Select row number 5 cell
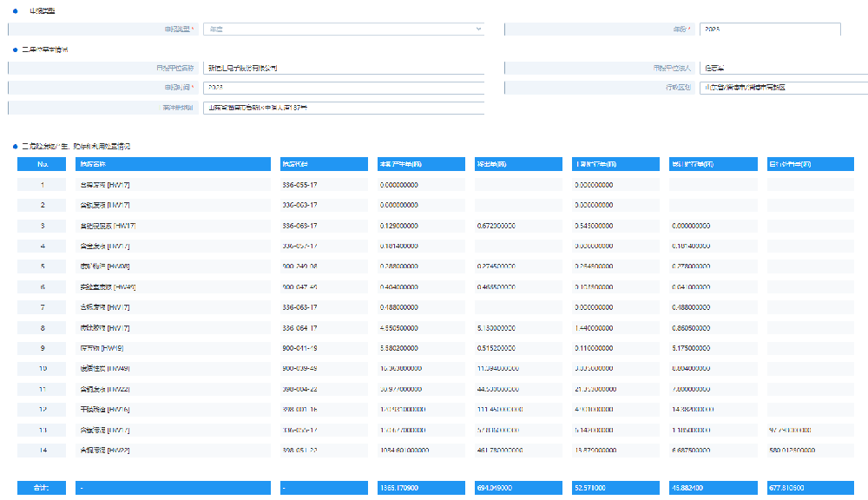 tap(42, 266)
